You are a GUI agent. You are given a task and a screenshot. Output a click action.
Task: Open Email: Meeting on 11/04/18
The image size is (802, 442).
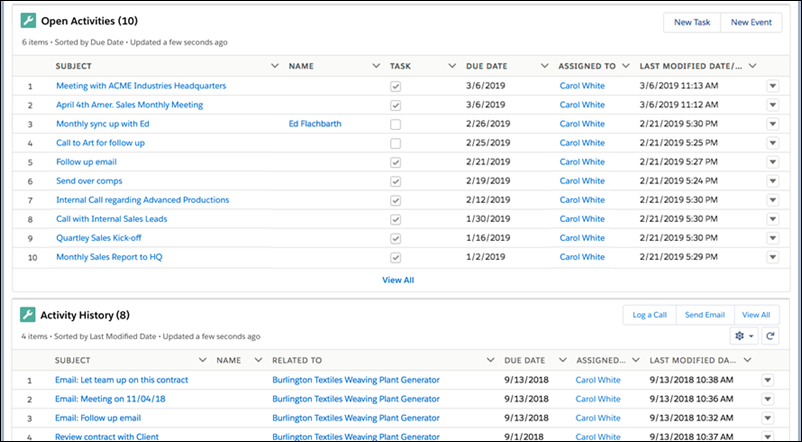point(110,399)
